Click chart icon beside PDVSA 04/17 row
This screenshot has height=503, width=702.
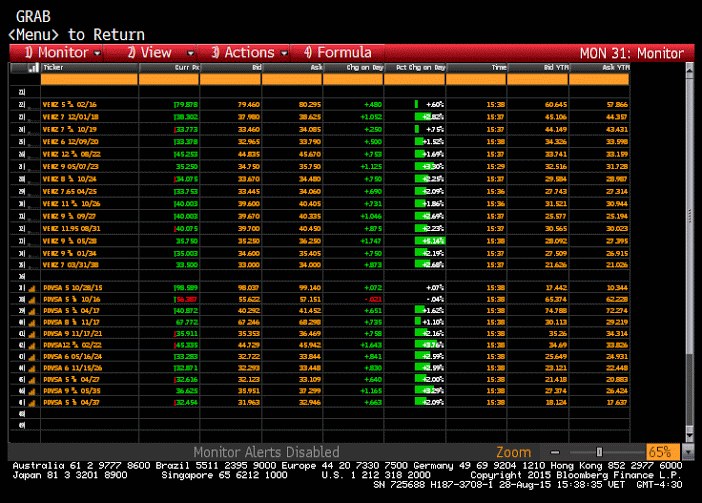tap(32, 311)
